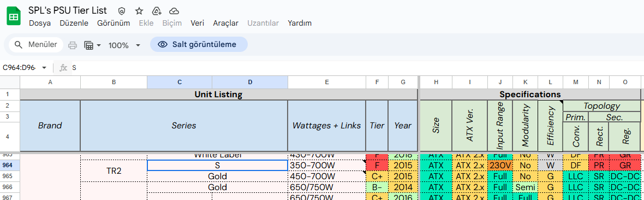Select the red F tier cell in row 964
The width and height of the screenshot is (644, 200).
[377, 166]
